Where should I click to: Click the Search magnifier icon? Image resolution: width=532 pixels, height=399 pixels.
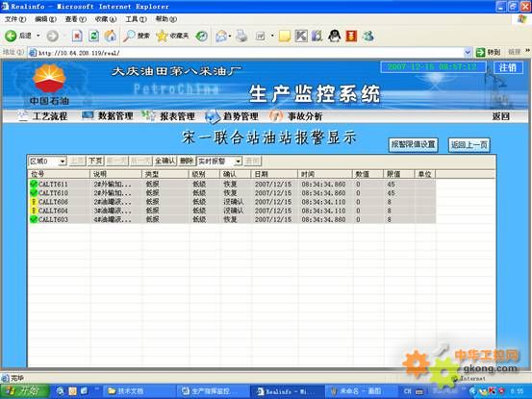coord(129,36)
